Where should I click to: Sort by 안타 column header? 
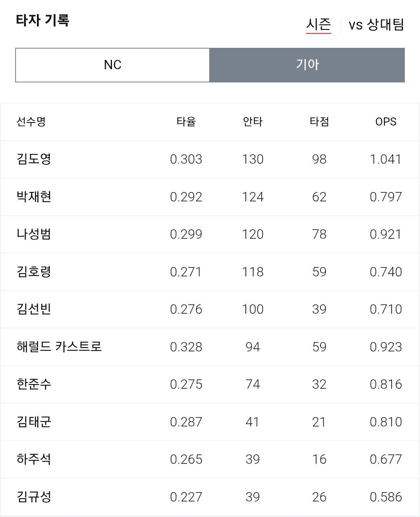pos(253,122)
